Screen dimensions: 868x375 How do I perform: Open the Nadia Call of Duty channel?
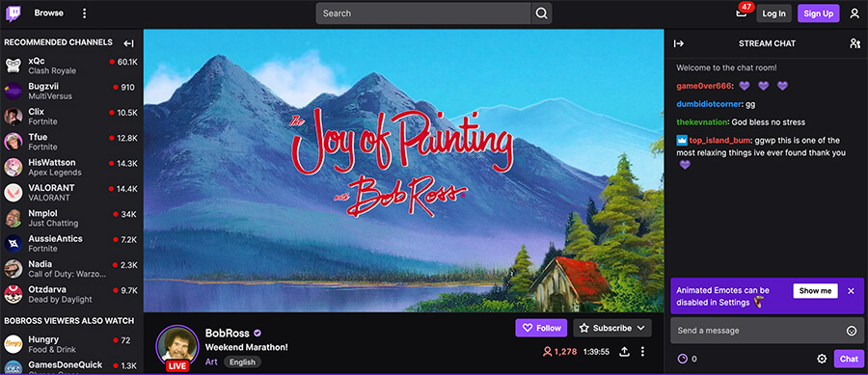[x=71, y=269]
